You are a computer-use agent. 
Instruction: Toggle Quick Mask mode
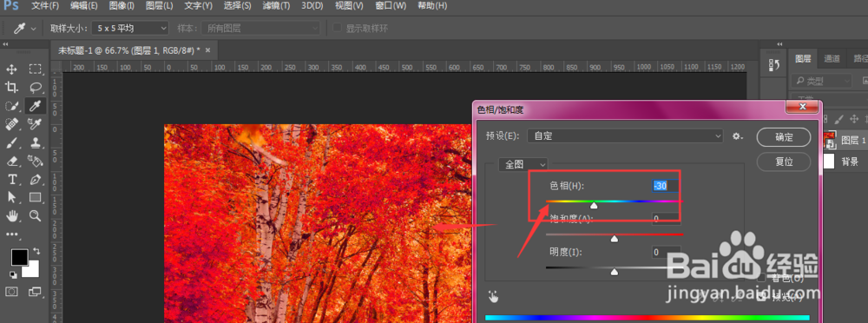pos(11,292)
